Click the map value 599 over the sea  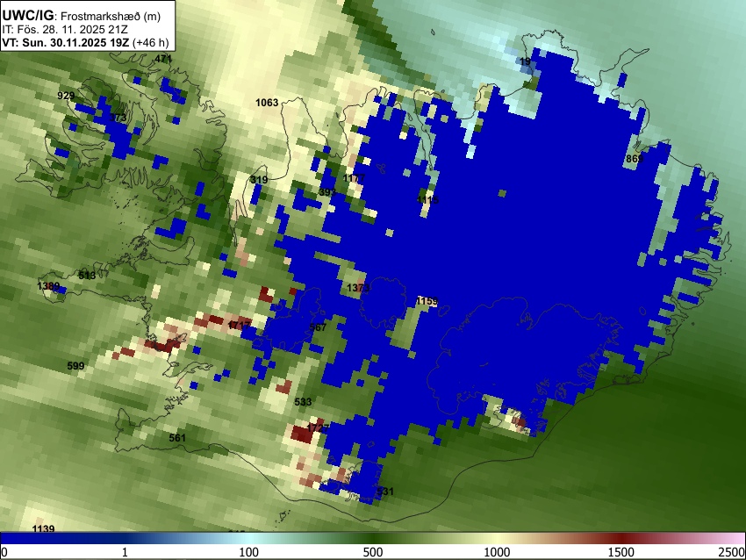pos(75,366)
